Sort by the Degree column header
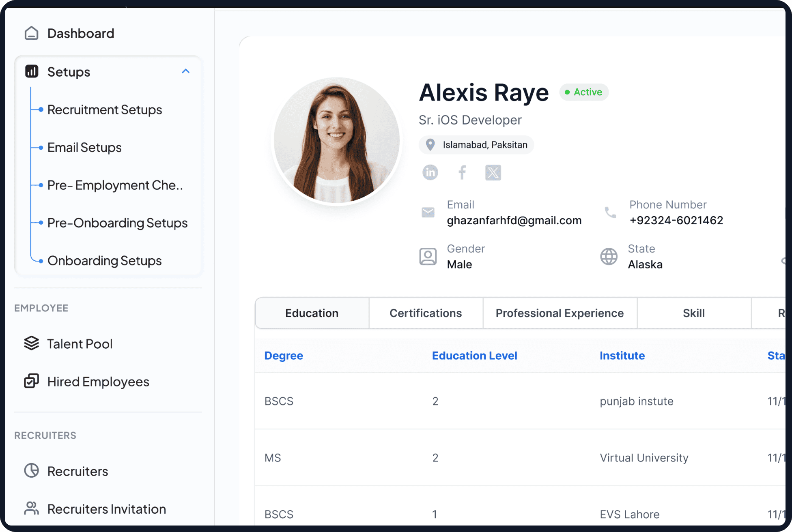Viewport: 792px width, 532px height. (284, 356)
